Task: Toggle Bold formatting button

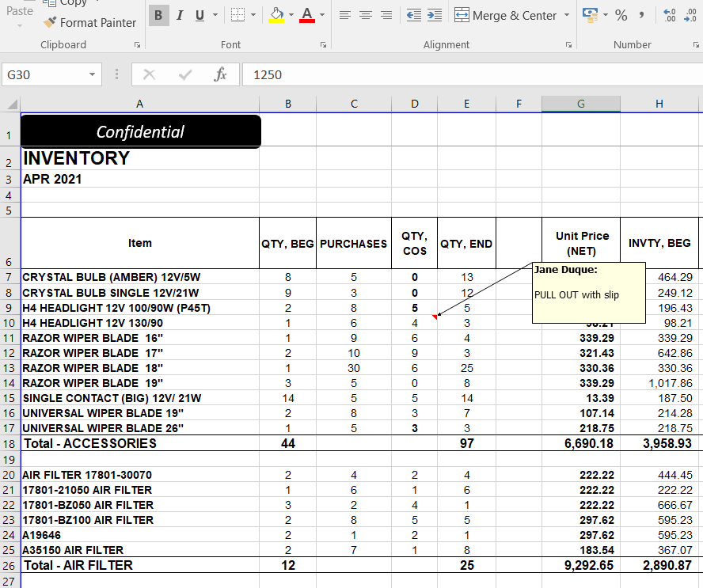Action: pos(158,16)
